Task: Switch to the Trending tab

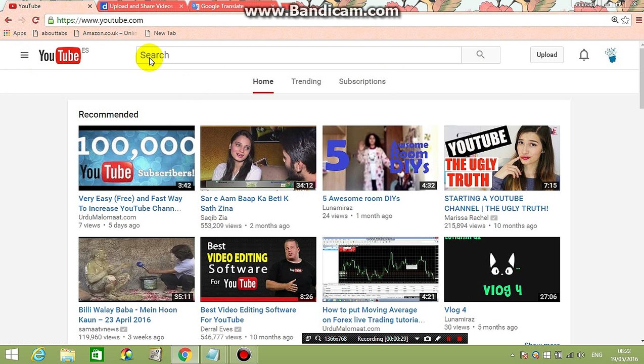Action: coord(306,81)
